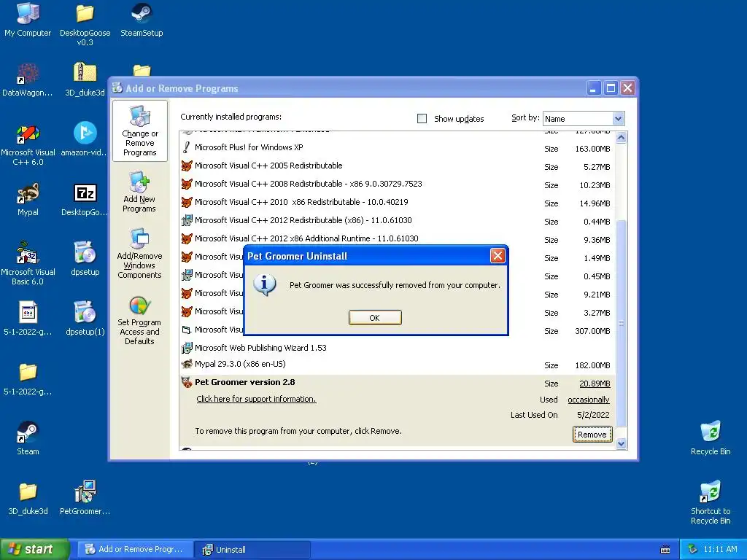747x560 pixels.
Task: Select Microsoft Visual C++ 2005 Redistributable entry
Action: click(x=398, y=166)
